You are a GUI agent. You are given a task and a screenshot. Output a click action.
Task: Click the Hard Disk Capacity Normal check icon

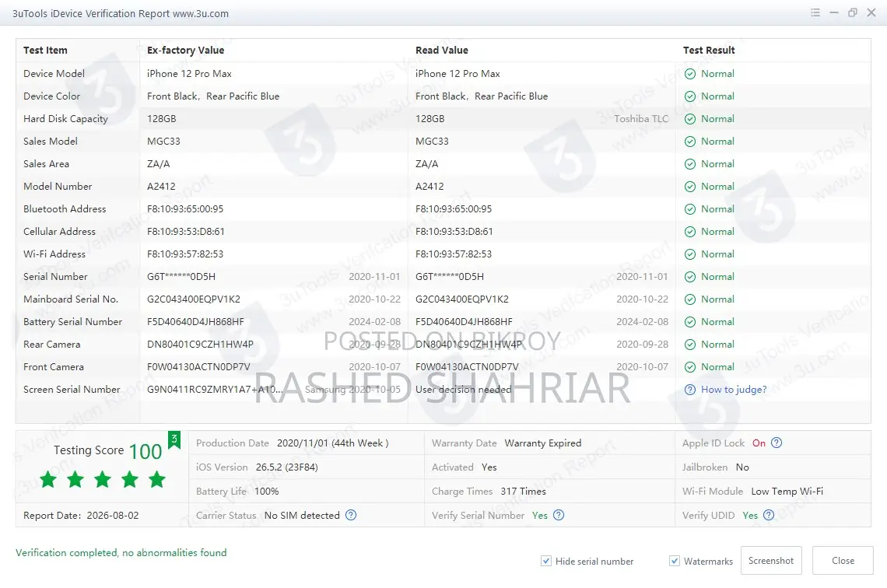[690, 119]
